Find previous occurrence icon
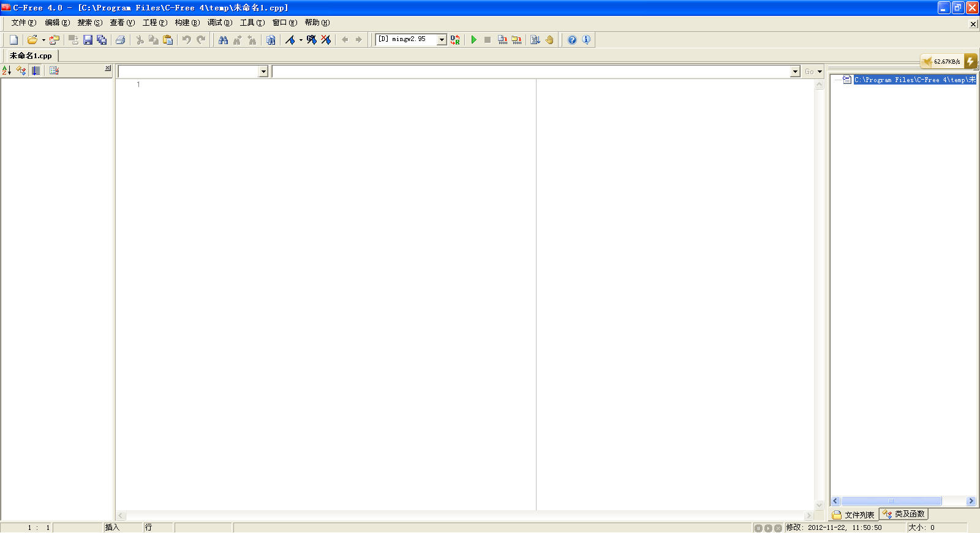Screen dimensions: 980x533 click(x=251, y=40)
